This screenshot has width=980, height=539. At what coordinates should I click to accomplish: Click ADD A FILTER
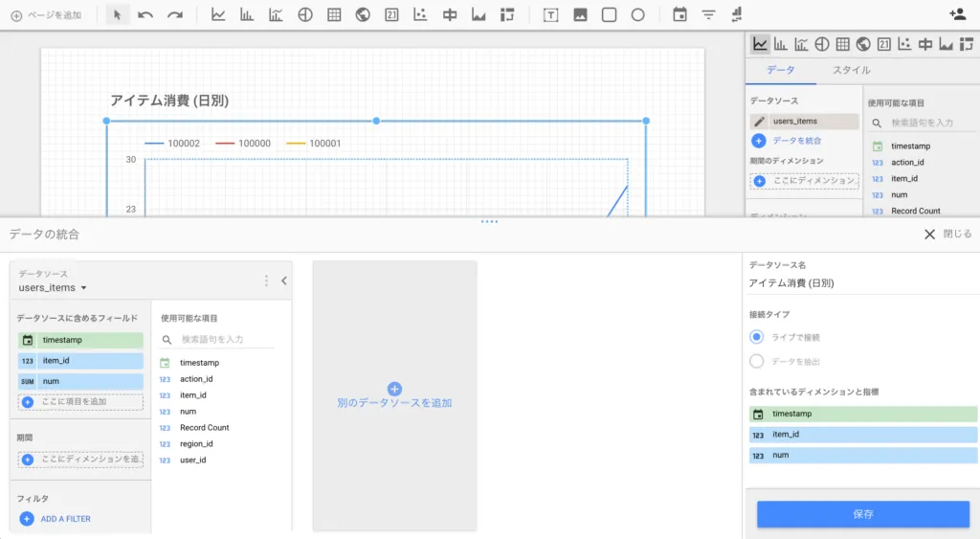click(x=55, y=519)
